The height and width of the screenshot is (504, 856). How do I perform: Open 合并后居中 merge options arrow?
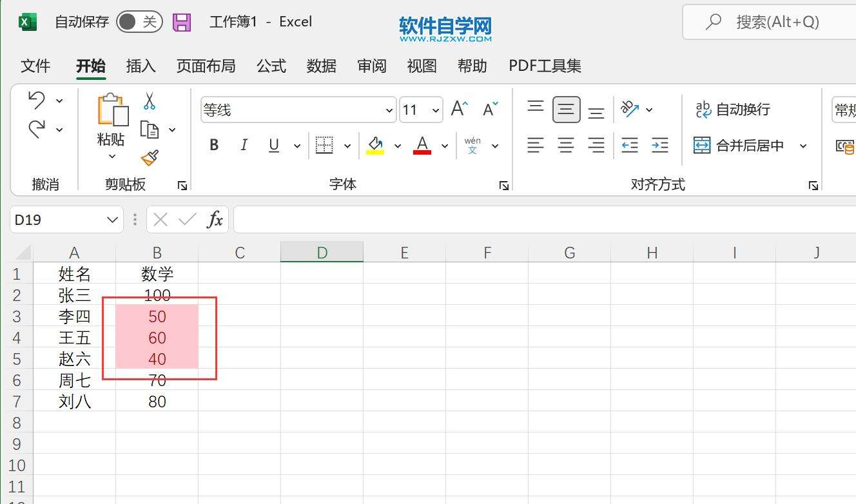click(x=803, y=146)
